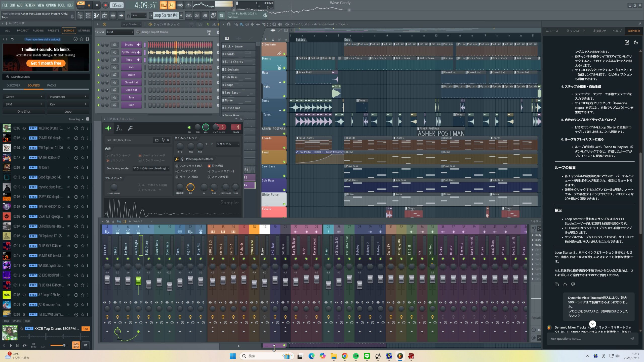Switch between PAT and SONG mode
This screenshot has width=644, height=362.
tap(81, 5)
